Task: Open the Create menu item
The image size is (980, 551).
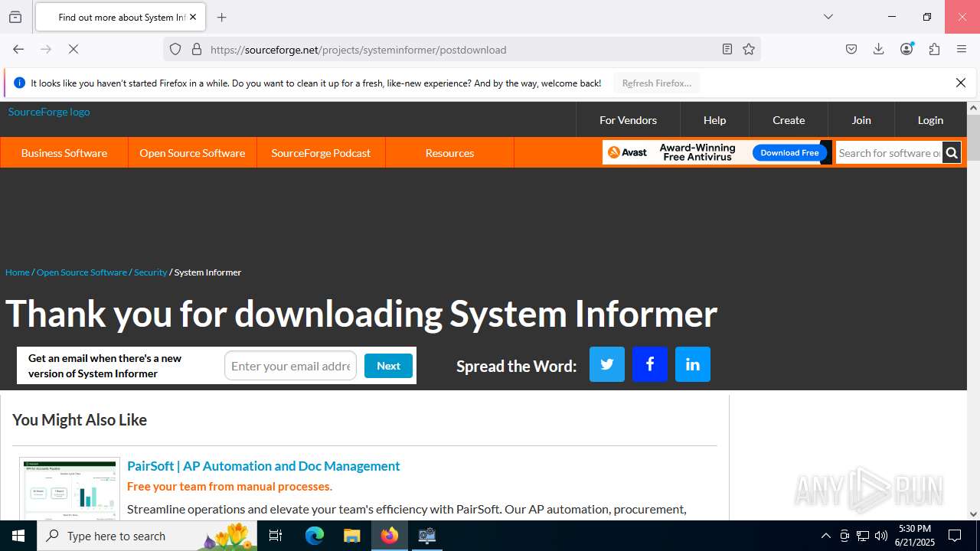Action: click(789, 120)
